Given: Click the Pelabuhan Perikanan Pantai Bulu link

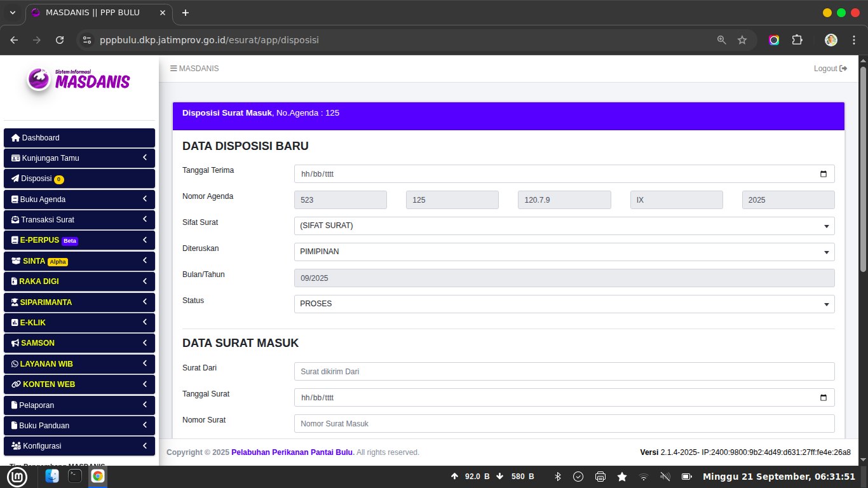Looking at the screenshot, I should [292, 452].
